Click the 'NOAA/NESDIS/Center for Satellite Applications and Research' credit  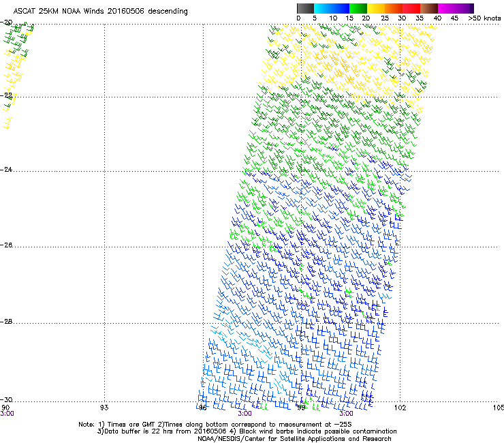(x=294, y=439)
